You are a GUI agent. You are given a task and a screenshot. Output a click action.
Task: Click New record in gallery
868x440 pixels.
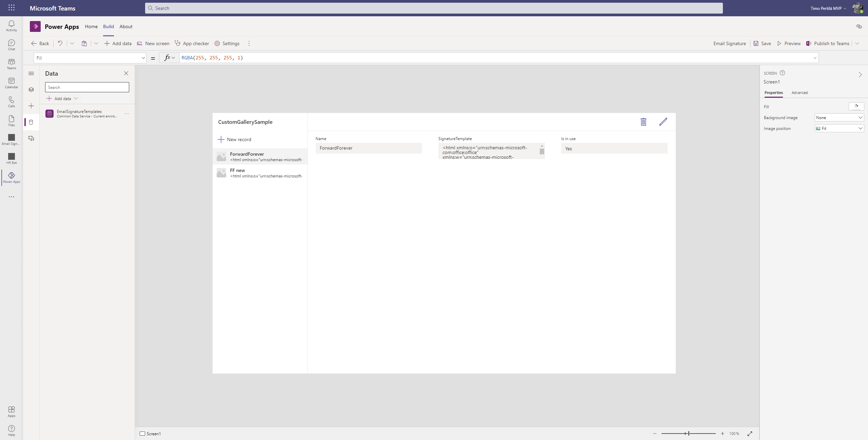click(235, 139)
